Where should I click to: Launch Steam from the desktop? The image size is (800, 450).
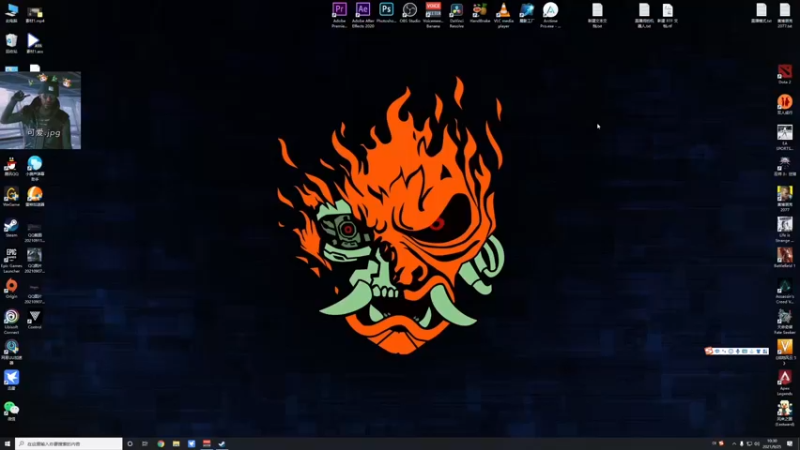click(x=11, y=228)
